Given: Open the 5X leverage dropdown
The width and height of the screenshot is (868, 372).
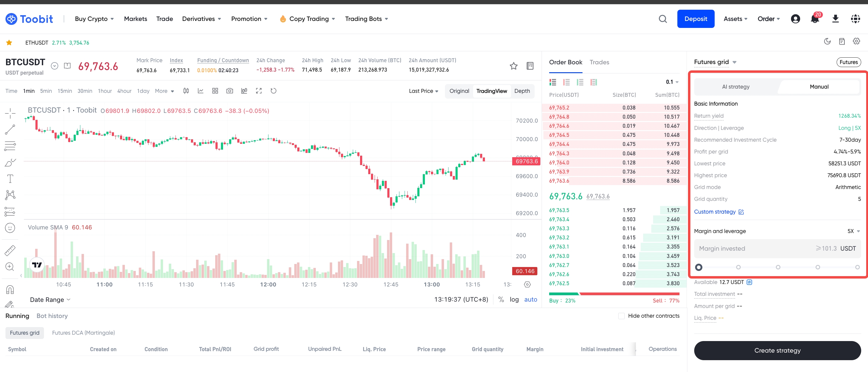Looking at the screenshot, I should (x=853, y=231).
